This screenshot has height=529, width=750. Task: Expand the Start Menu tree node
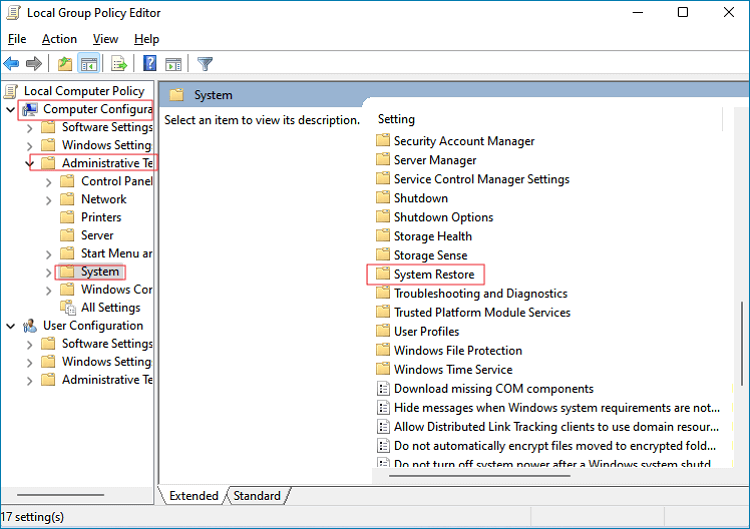tap(48, 254)
